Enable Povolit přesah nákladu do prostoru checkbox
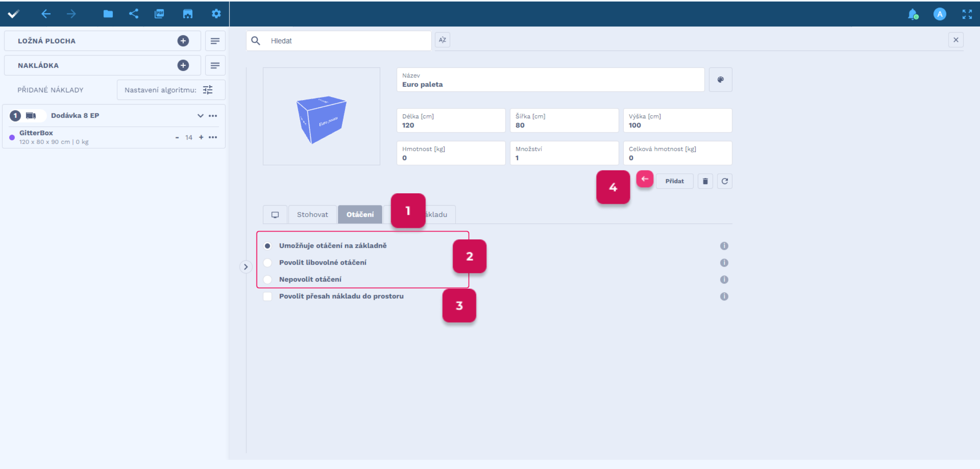 [x=268, y=296]
